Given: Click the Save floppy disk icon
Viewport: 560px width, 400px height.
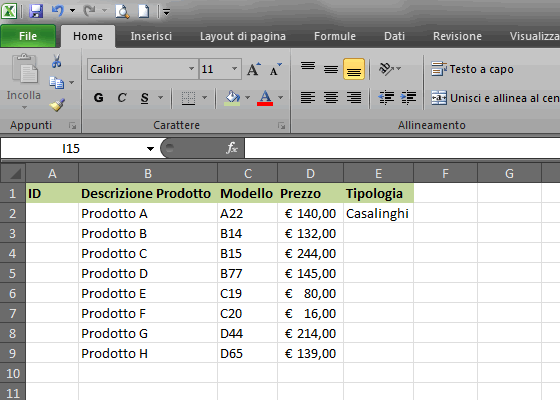Looking at the screenshot, I should tap(36, 11).
